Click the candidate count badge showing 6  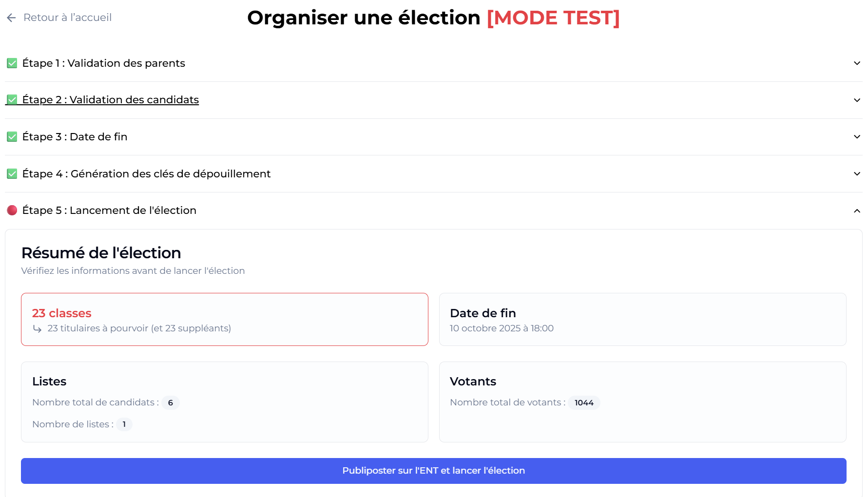pos(170,402)
